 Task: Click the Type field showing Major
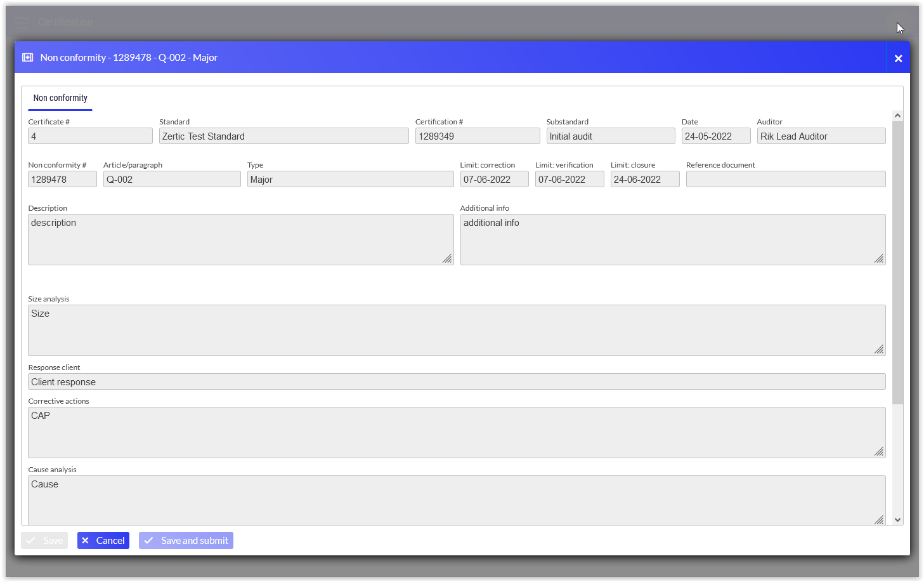(350, 180)
